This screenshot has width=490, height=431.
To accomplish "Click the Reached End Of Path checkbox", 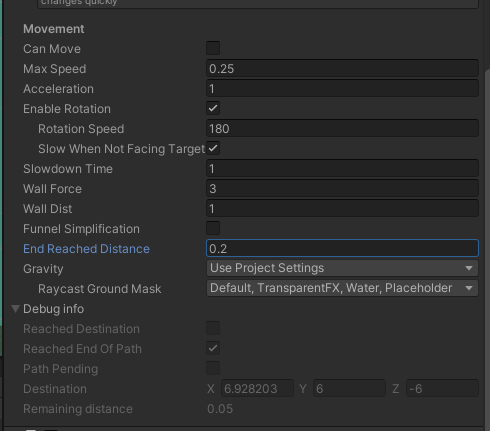I will point(213,348).
